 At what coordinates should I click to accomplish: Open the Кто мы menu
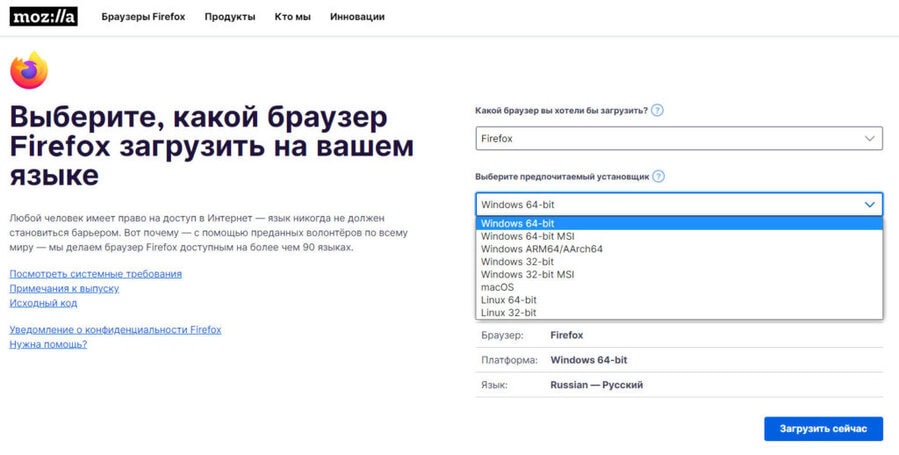(x=292, y=17)
